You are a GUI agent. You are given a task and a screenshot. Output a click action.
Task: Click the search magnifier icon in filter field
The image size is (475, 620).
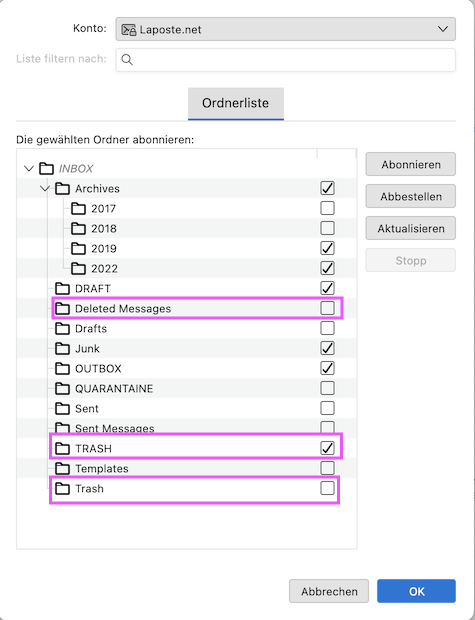pyautogui.click(x=127, y=60)
